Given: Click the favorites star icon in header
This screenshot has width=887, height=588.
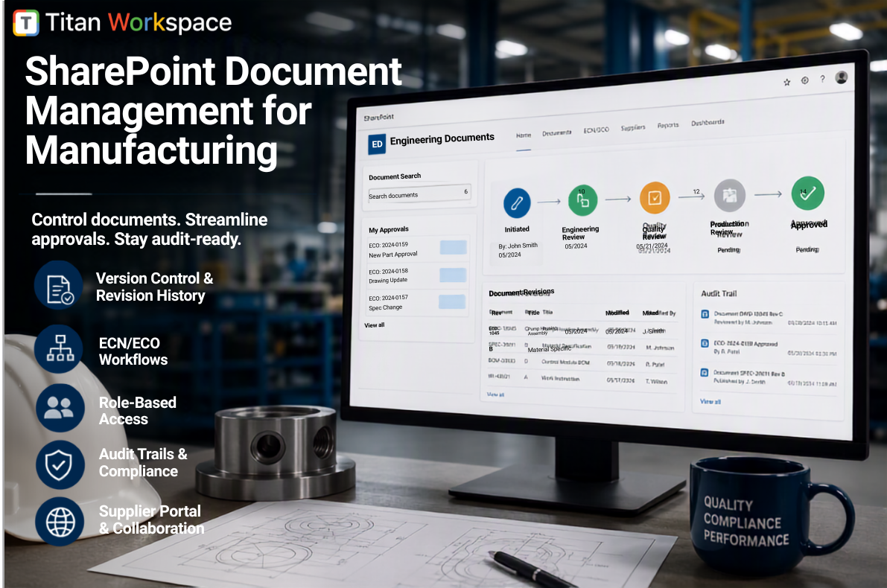Looking at the screenshot, I should click(x=787, y=82).
